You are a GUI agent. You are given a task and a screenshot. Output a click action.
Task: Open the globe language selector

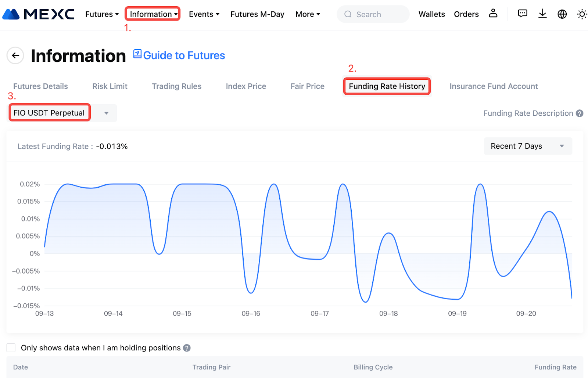562,14
